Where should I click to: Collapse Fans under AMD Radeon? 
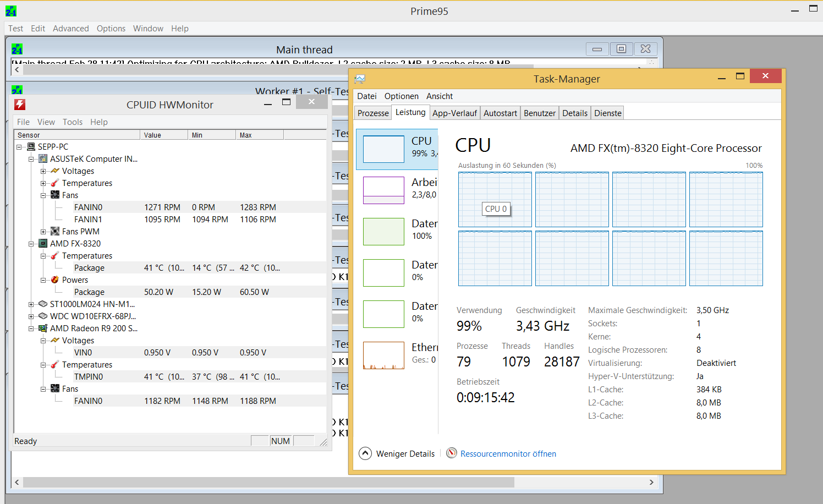(43, 389)
